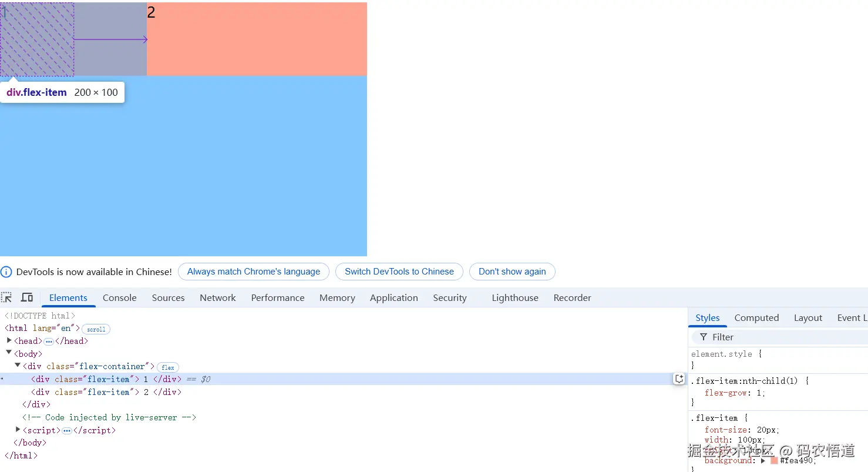Select the flex-item div containing 1
This screenshot has height=472, width=868.
click(x=344, y=379)
